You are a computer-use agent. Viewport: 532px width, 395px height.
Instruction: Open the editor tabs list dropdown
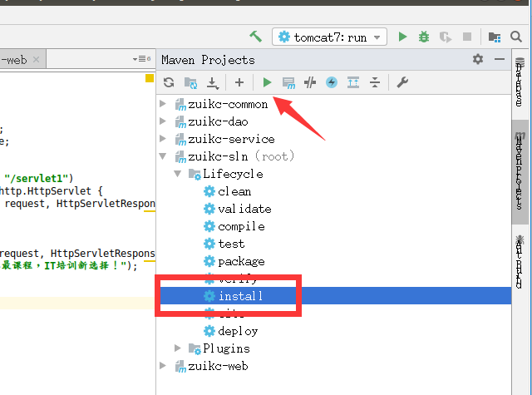pyautogui.click(x=141, y=59)
